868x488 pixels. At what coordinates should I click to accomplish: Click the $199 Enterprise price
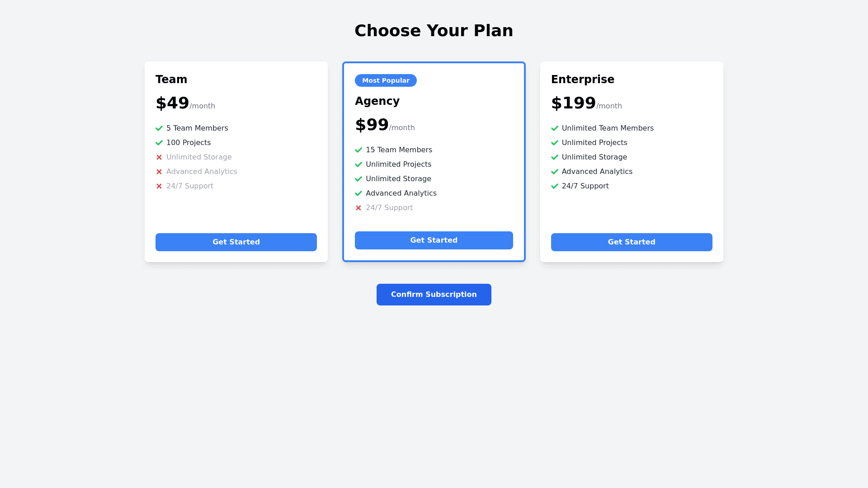(x=573, y=103)
